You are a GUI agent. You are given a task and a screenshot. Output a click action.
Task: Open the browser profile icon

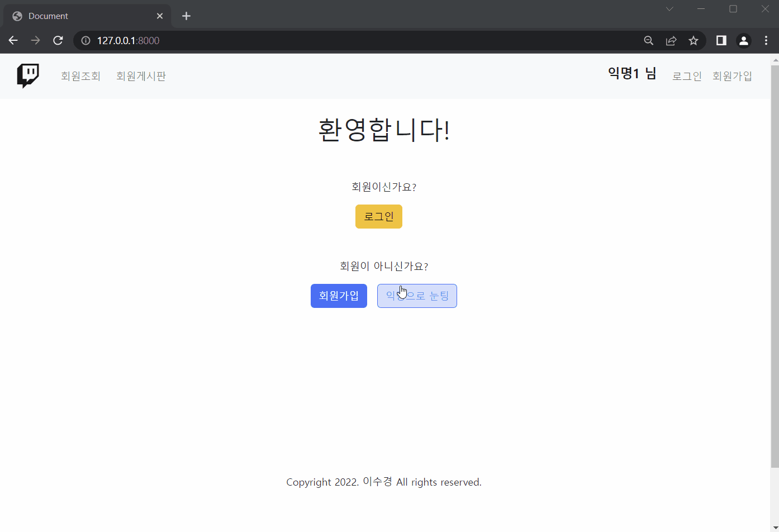pyautogui.click(x=744, y=40)
